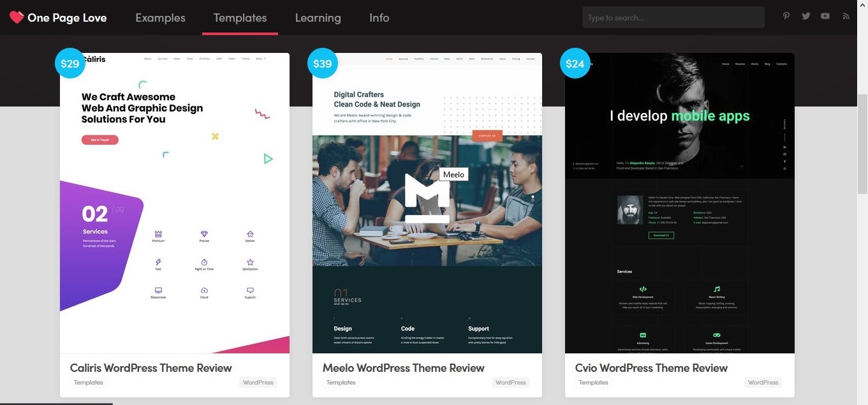The width and height of the screenshot is (868, 405).
Task: Open Caliris WordPress Theme Review link
Action: 151,368
